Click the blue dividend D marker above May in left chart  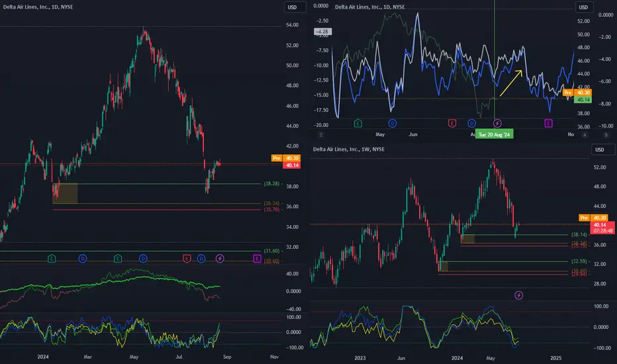143,259
